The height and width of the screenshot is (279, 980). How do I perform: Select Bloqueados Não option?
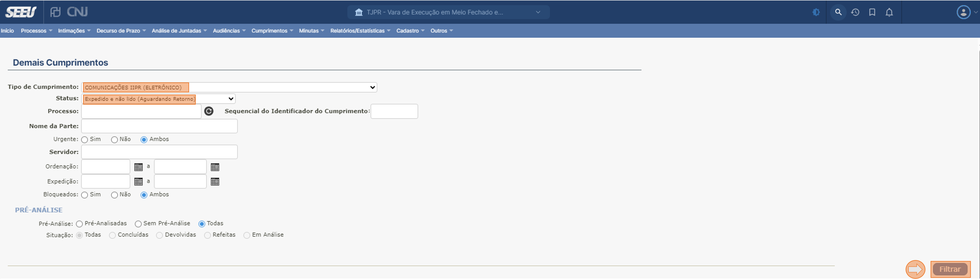pos(114,195)
